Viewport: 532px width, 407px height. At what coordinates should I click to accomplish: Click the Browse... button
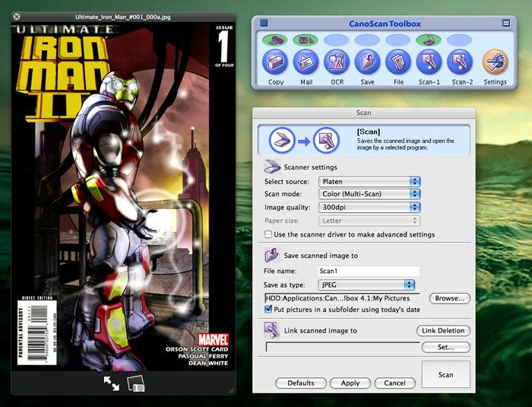450,298
